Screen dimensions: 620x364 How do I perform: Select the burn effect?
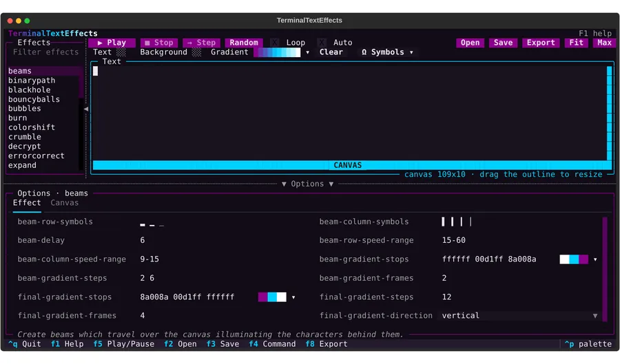pyautogui.click(x=43, y=118)
